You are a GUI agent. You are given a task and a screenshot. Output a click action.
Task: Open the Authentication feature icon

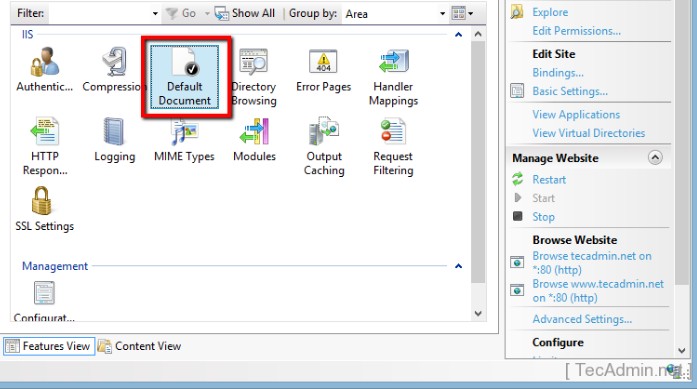pos(44,62)
